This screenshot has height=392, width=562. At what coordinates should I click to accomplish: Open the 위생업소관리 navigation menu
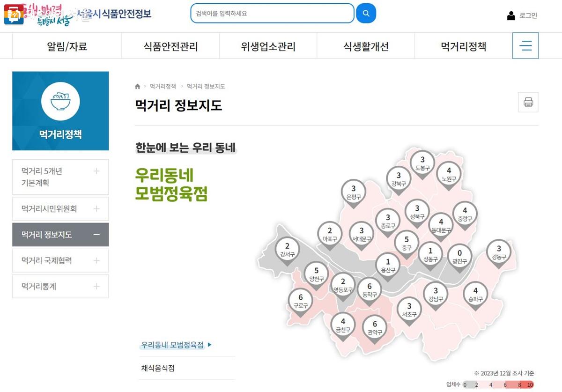tap(267, 45)
